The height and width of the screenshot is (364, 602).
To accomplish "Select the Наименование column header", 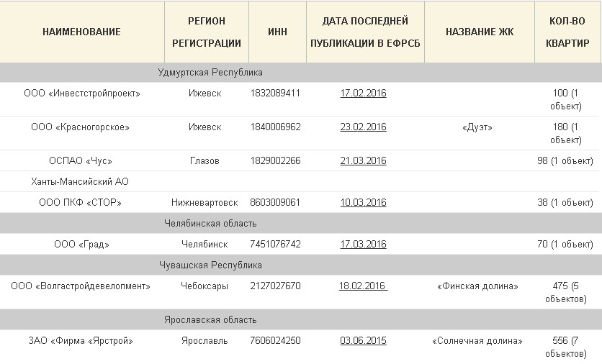I will click(82, 32).
